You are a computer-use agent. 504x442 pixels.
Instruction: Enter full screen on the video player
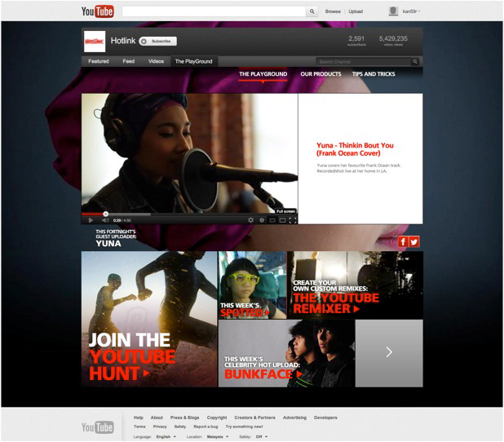point(293,220)
